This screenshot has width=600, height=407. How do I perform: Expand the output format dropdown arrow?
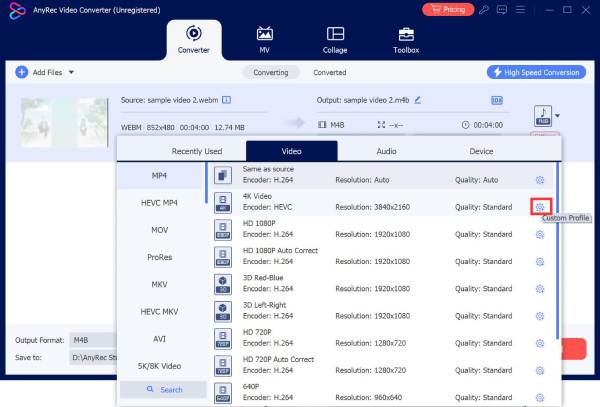558,116
